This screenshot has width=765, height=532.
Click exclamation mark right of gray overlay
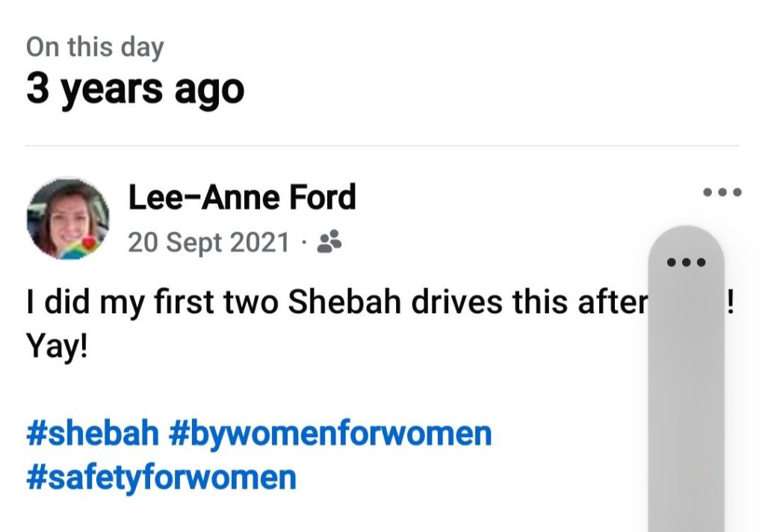point(732,303)
